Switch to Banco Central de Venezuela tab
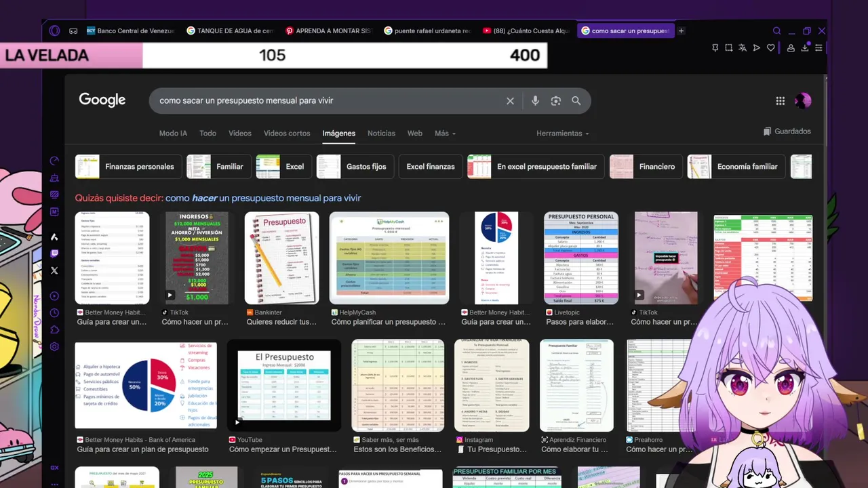This screenshot has height=488, width=868. point(130,30)
